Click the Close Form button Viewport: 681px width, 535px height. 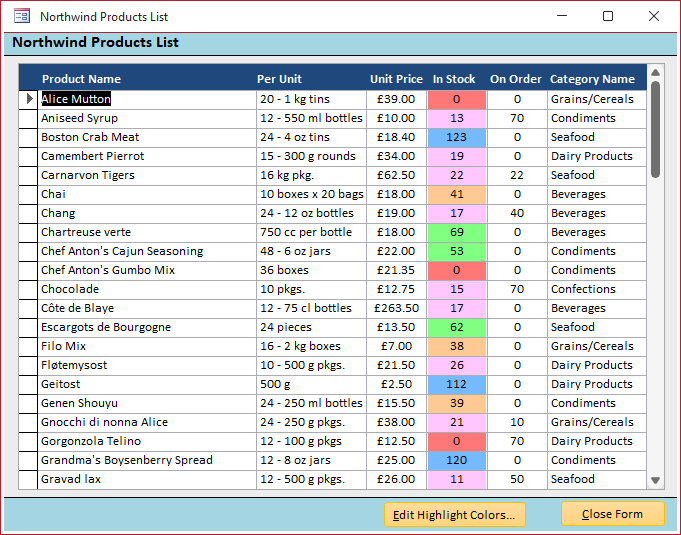pyautogui.click(x=613, y=514)
